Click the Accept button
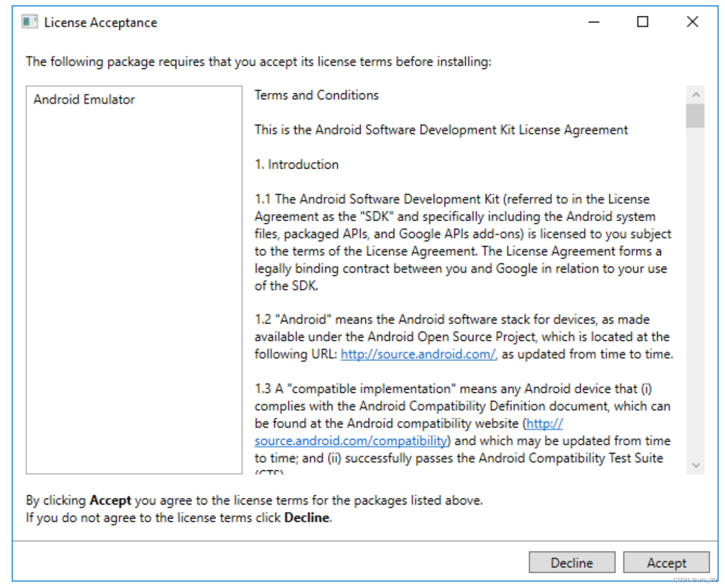This screenshot has width=725, height=588. point(667,563)
